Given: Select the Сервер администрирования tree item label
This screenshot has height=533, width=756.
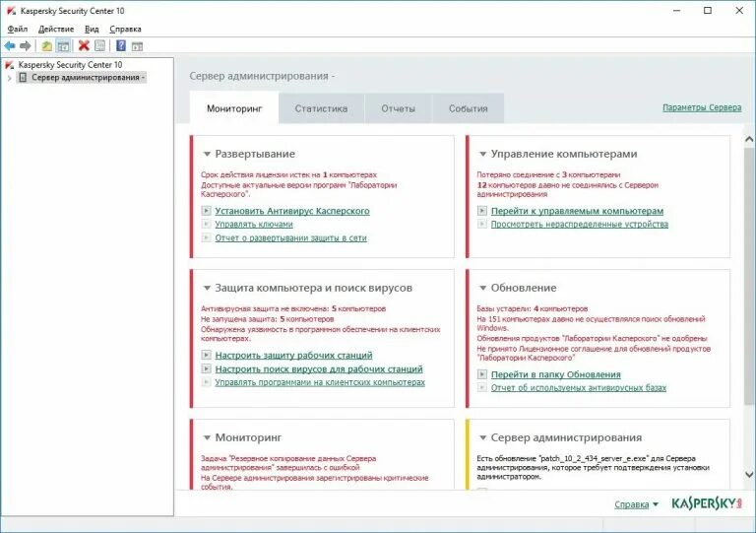Looking at the screenshot, I should click(x=89, y=78).
